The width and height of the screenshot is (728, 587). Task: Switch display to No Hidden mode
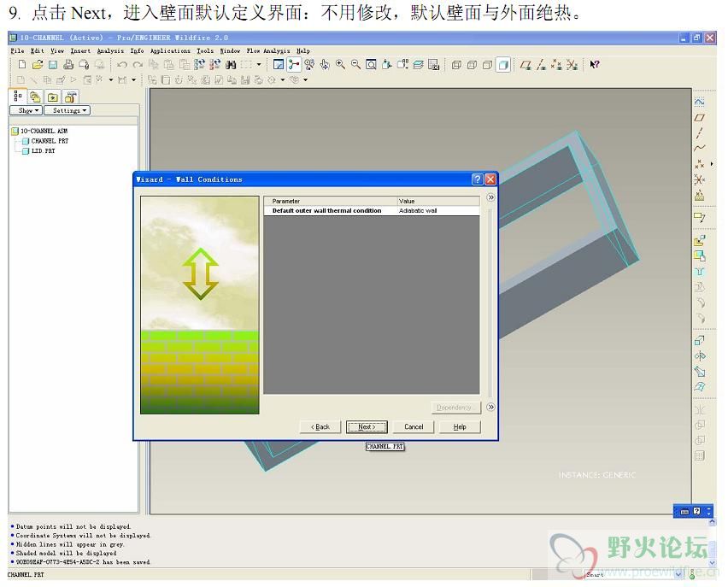click(x=488, y=65)
